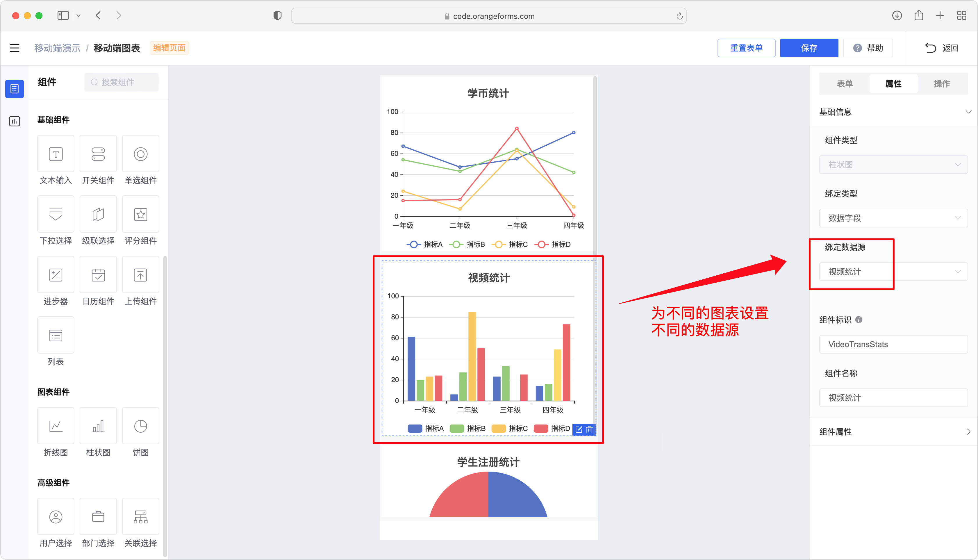Toggle the browser sidebar icon
The image size is (978, 560).
coord(63,15)
